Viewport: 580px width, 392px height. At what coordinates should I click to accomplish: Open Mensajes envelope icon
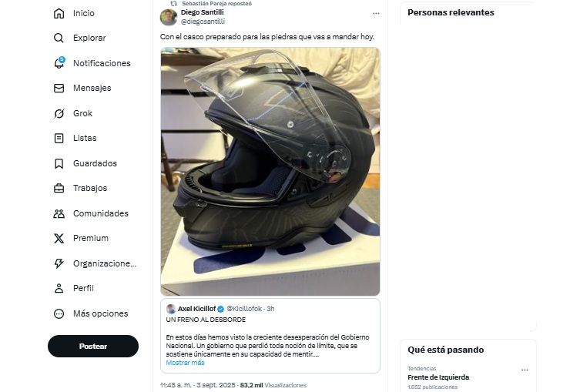pos(59,88)
